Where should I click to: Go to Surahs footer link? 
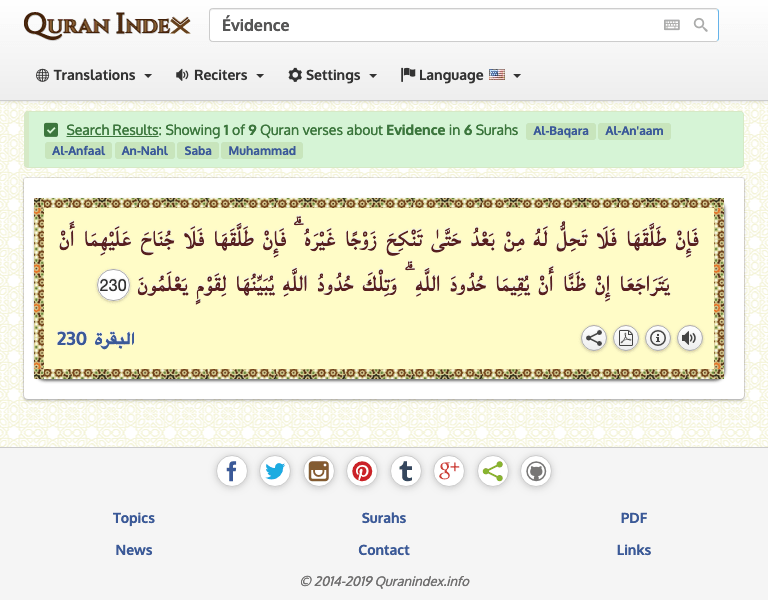pyautogui.click(x=384, y=518)
